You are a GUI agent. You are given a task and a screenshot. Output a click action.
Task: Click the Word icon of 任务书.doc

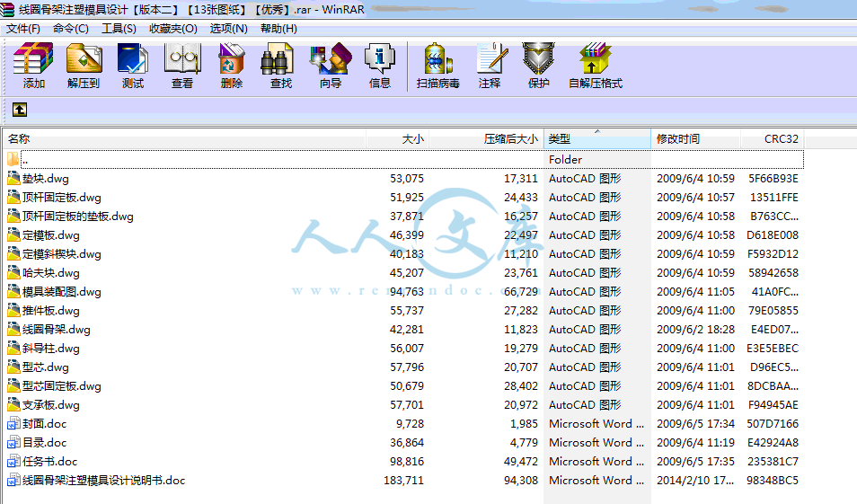coord(13,462)
